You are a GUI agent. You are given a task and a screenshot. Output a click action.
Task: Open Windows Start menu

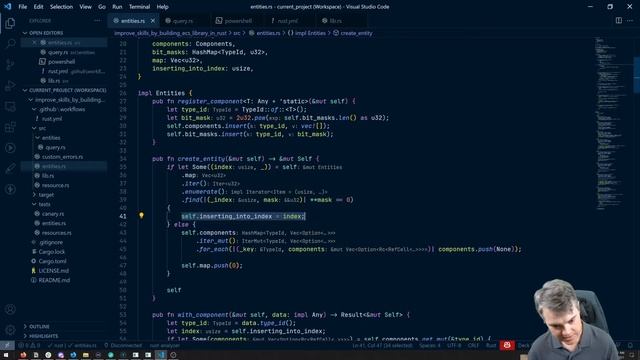pyautogui.click(x=6, y=355)
